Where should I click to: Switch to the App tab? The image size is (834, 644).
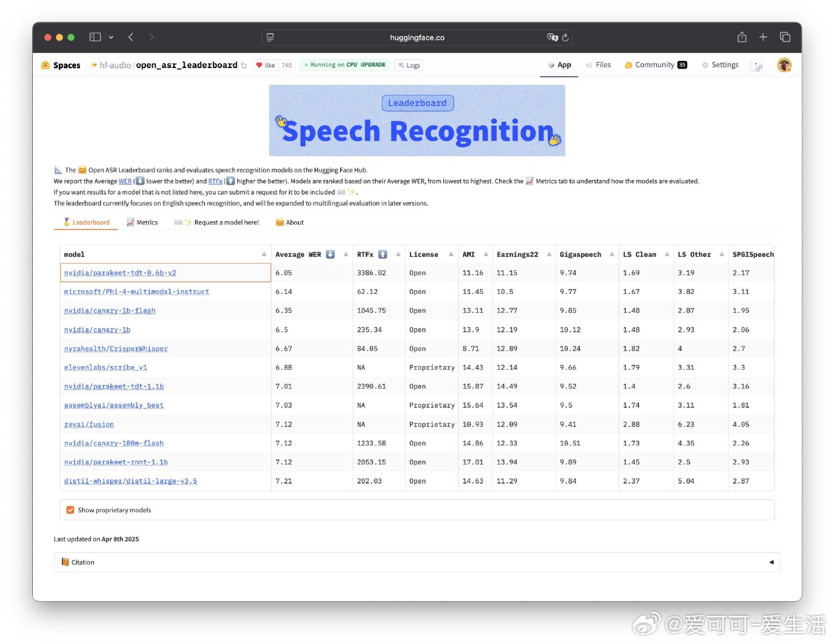[560, 65]
